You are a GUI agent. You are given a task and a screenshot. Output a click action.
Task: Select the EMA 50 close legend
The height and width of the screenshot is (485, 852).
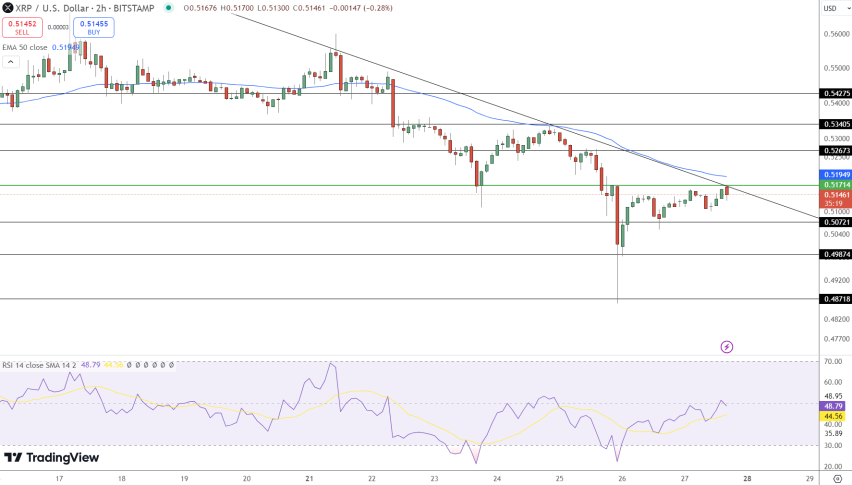[x=24, y=47]
